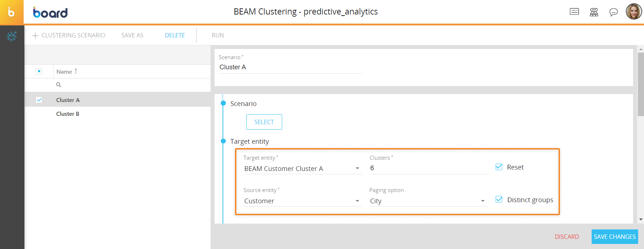Click the search magnifier in name filter
The width and height of the screenshot is (644, 249).
pos(59,85)
